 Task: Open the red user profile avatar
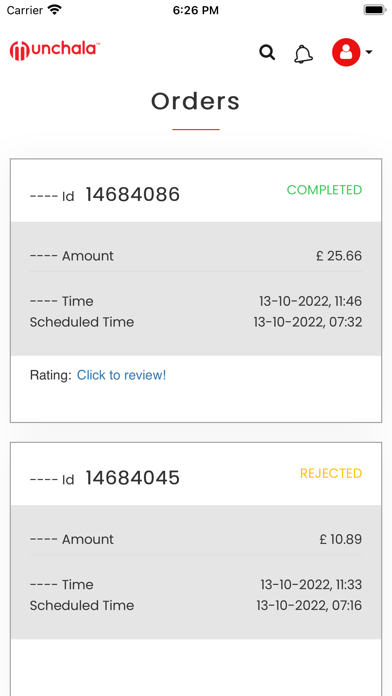point(346,52)
